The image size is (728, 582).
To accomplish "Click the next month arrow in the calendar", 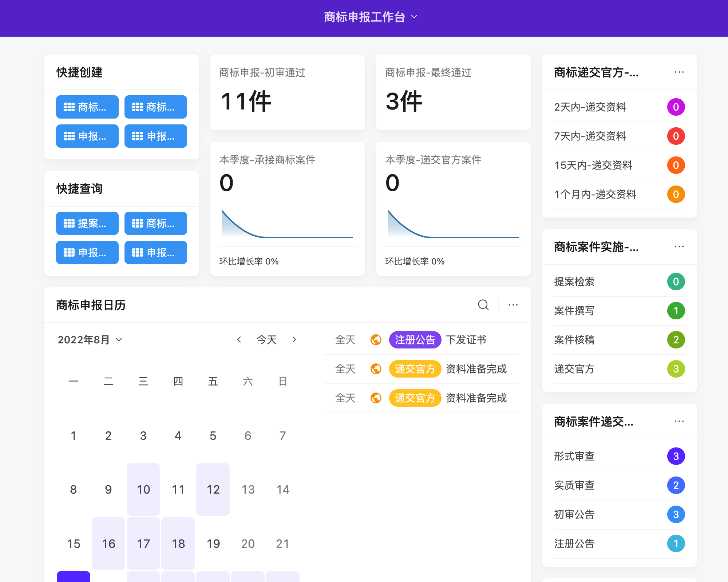I will 294,339.
